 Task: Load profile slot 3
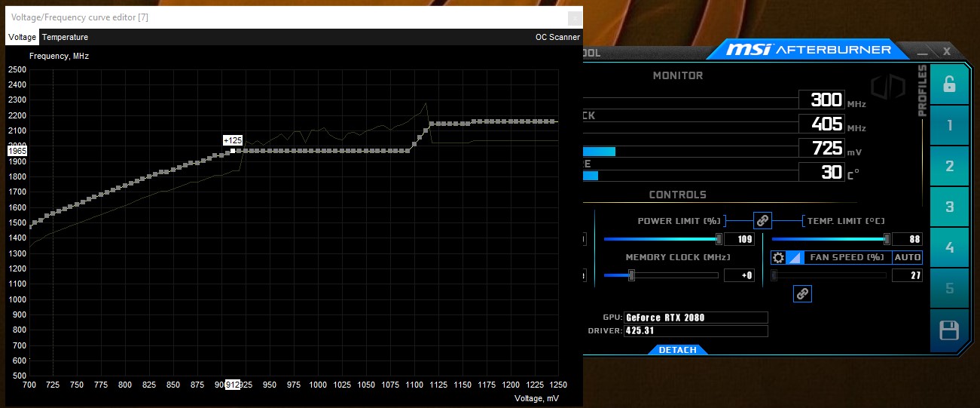click(x=949, y=207)
